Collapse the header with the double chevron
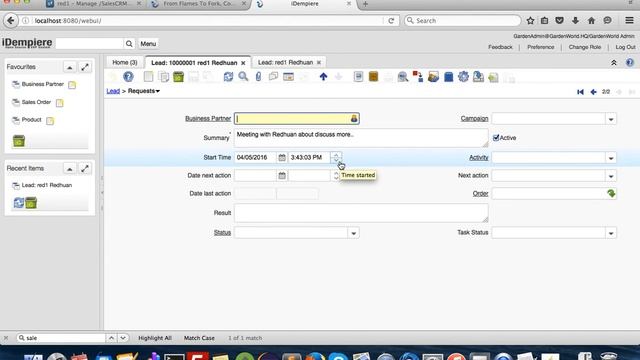This screenshot has height=360, width=640. pos(613,62)
